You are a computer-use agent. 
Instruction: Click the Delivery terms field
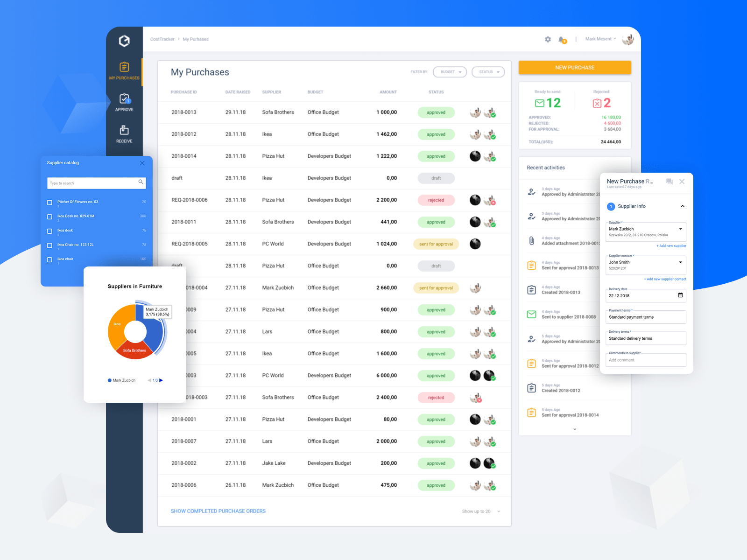[x=646, y=338]
